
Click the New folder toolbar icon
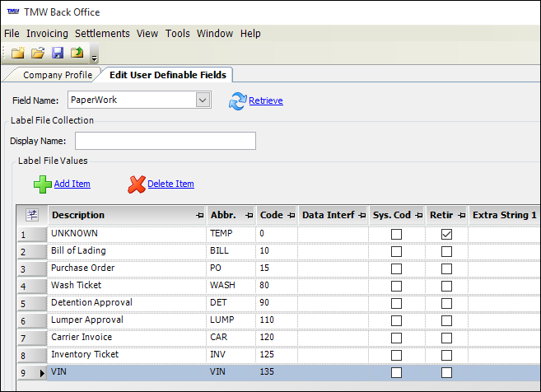tap(18, 54)
